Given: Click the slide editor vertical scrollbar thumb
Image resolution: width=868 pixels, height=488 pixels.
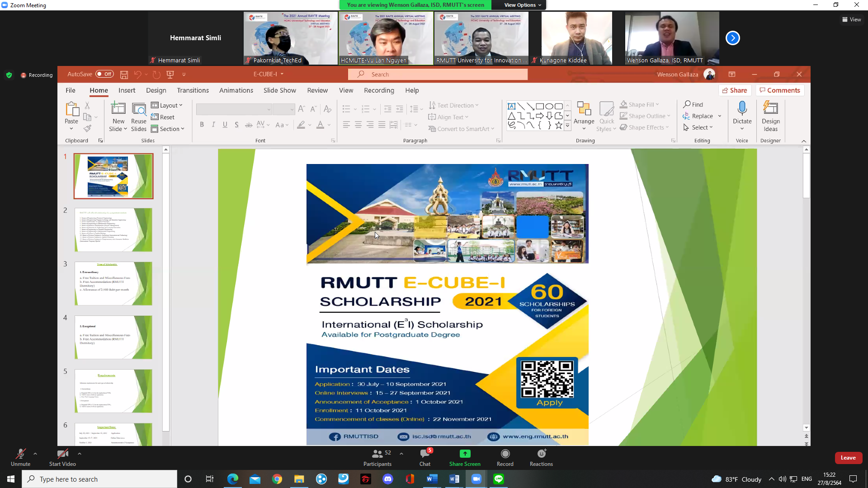Looking at the screenshot, I should 806,175.
